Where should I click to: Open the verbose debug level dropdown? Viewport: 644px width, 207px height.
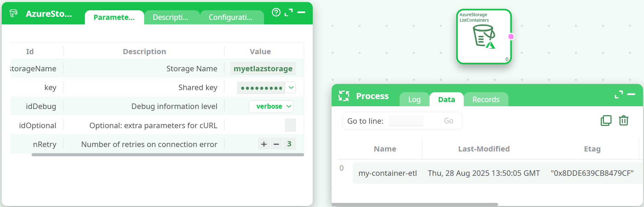[x=271, y=107]
